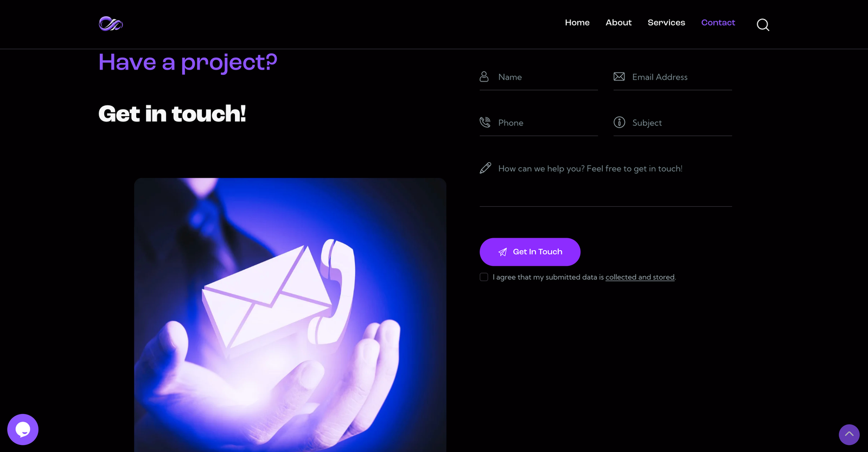Open the chat bubble widget
This screenshot has width=868, height=452.
(23, 429)
